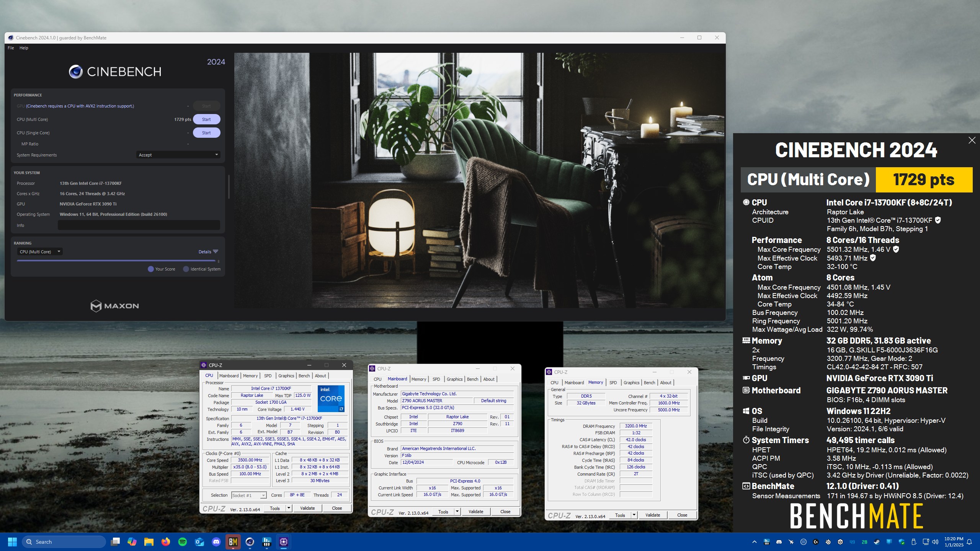Open System Requirements Accept dropdown
Viewport: 980px width, 551px height.
click(x=178, y=155)
